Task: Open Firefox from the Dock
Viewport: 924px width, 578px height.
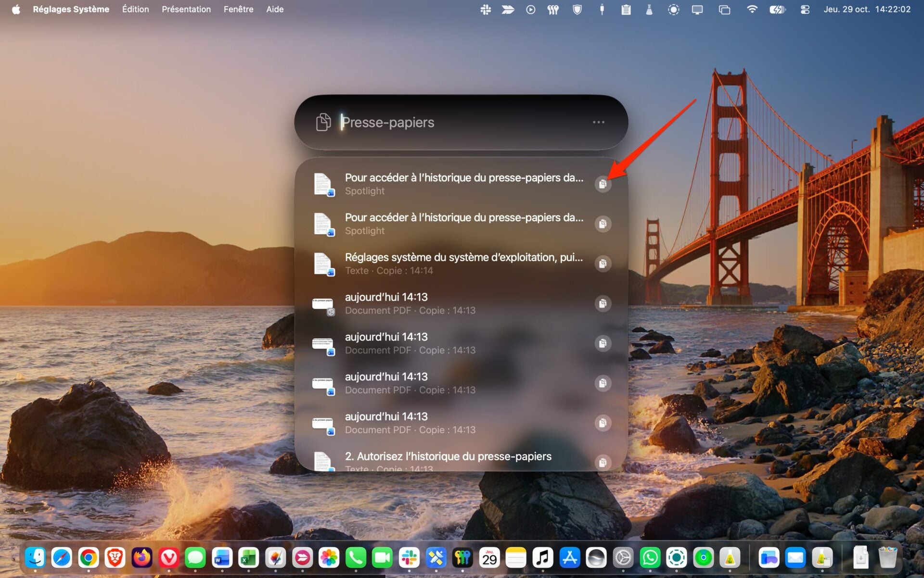Action: click(142, 558)
